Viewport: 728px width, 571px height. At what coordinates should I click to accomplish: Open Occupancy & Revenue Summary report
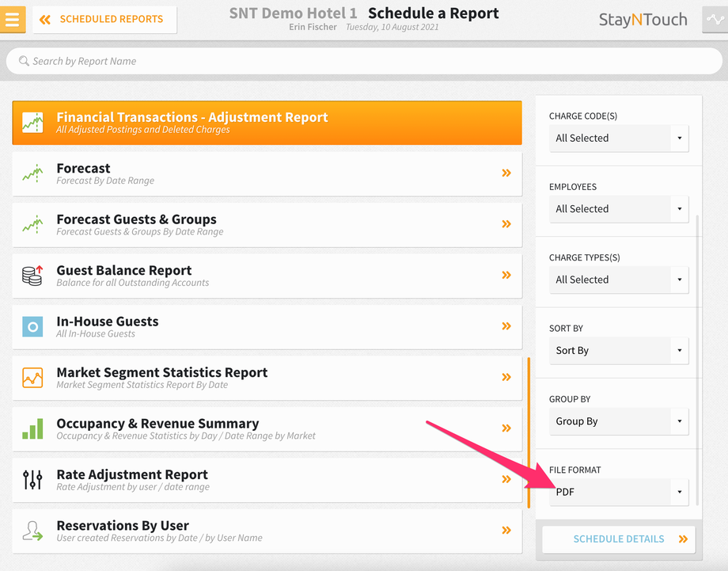267,430
